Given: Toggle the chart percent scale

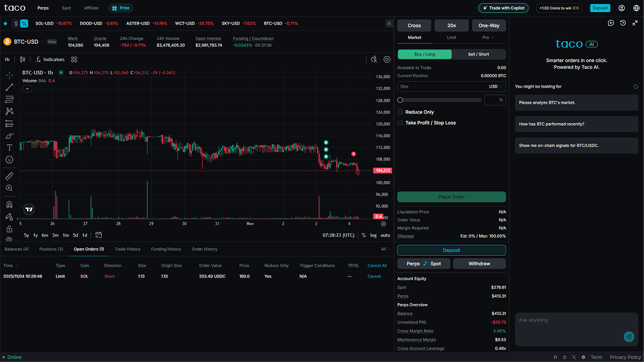Looking at the screenshot, I should coord(363,236).
